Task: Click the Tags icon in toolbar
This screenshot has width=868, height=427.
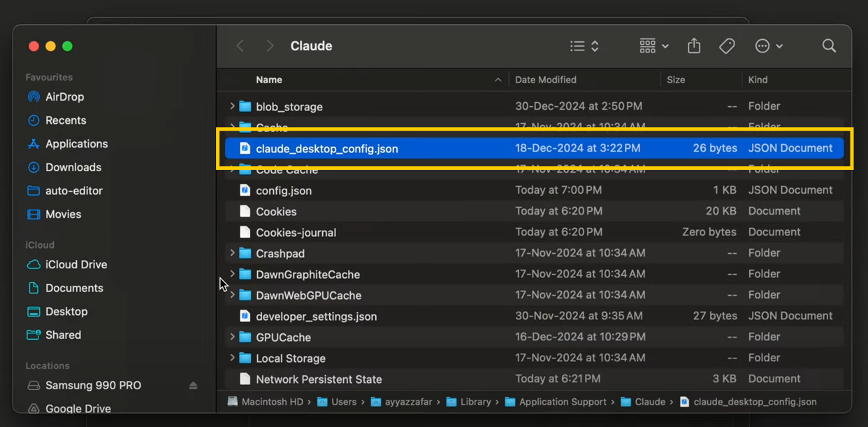Action: click(727, 46)
